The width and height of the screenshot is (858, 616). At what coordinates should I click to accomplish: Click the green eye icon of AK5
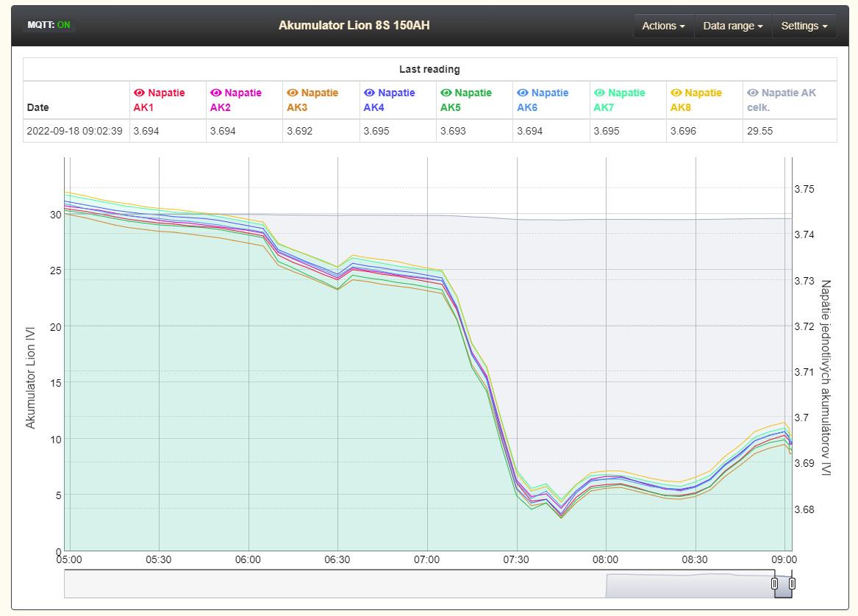tap(446, 93)
